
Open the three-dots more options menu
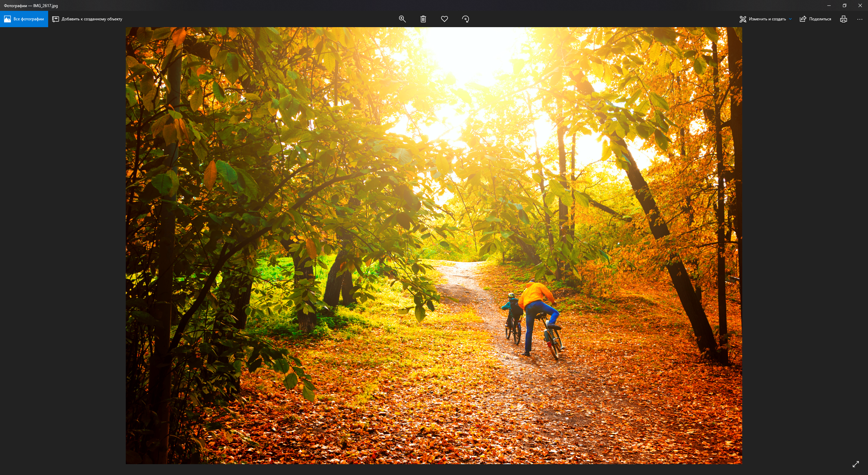pyautogui.click(x=860, y=19)
